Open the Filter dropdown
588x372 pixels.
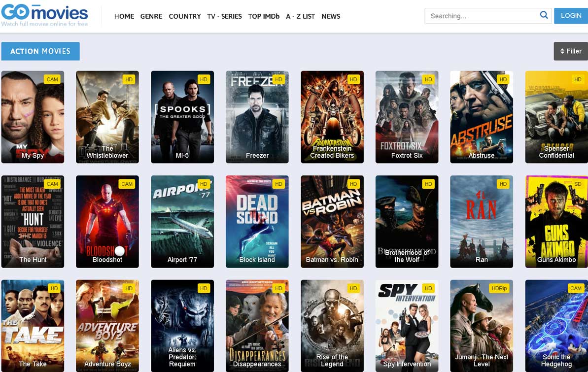571,51
